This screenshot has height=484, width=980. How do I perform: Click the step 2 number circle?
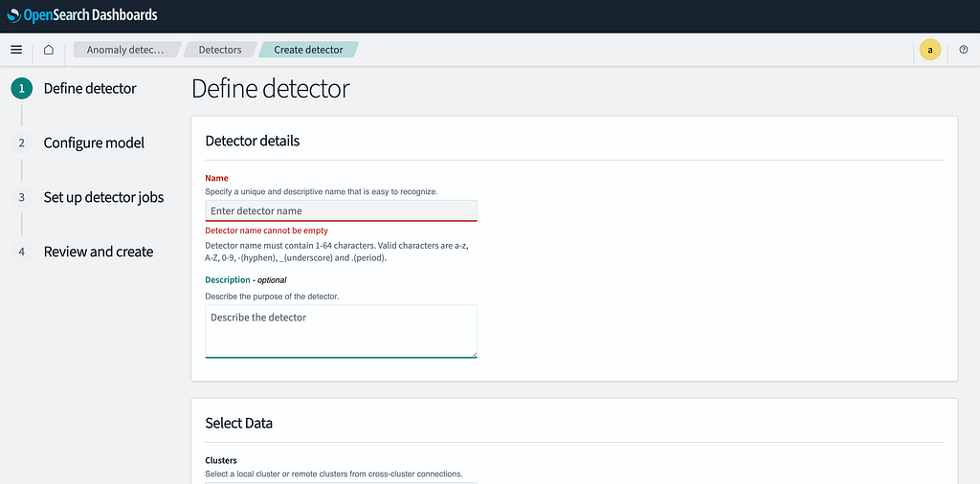(21, 143)
